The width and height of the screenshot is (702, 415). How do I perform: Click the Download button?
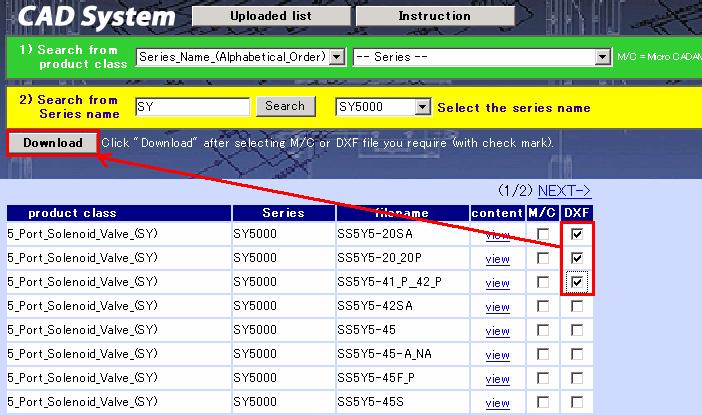[53, 143]
